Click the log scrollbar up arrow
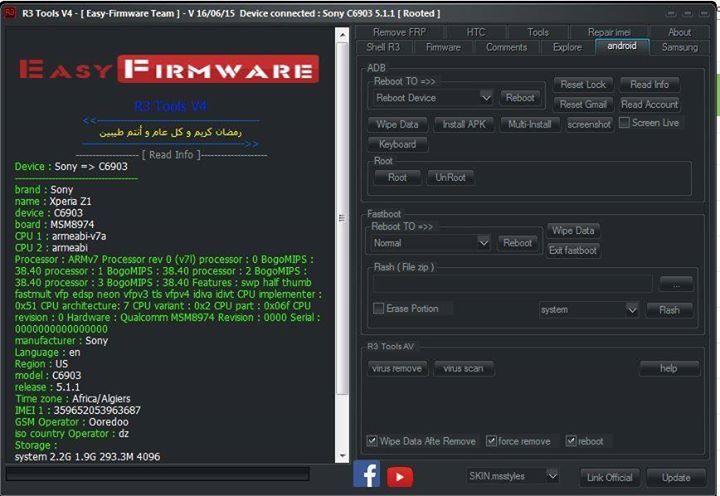 [x=342, y=35]
